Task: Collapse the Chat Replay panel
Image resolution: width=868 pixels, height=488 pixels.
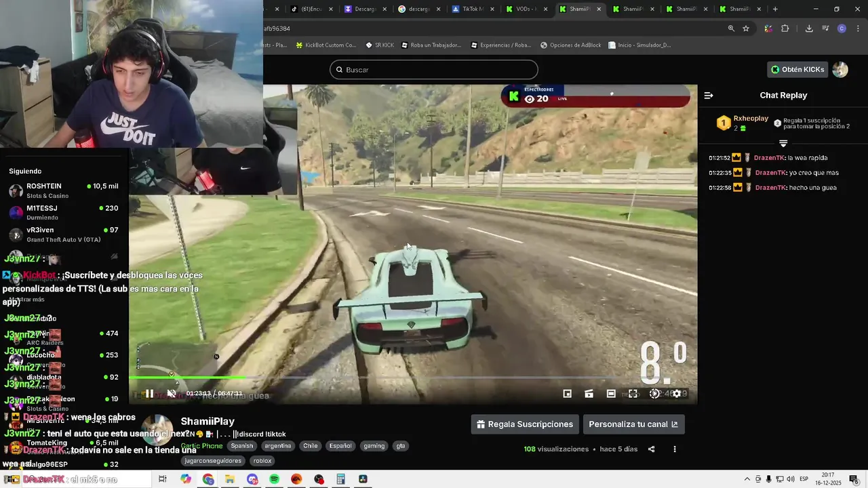Action: [709, 96]
